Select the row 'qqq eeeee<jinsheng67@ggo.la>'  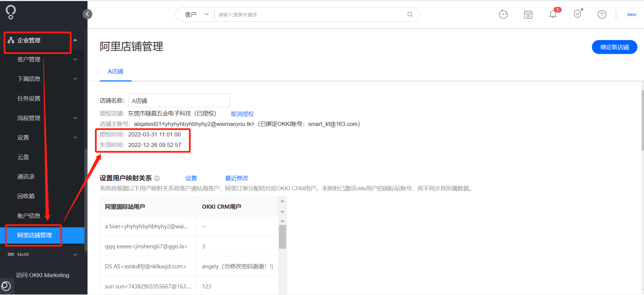(189, 246)
